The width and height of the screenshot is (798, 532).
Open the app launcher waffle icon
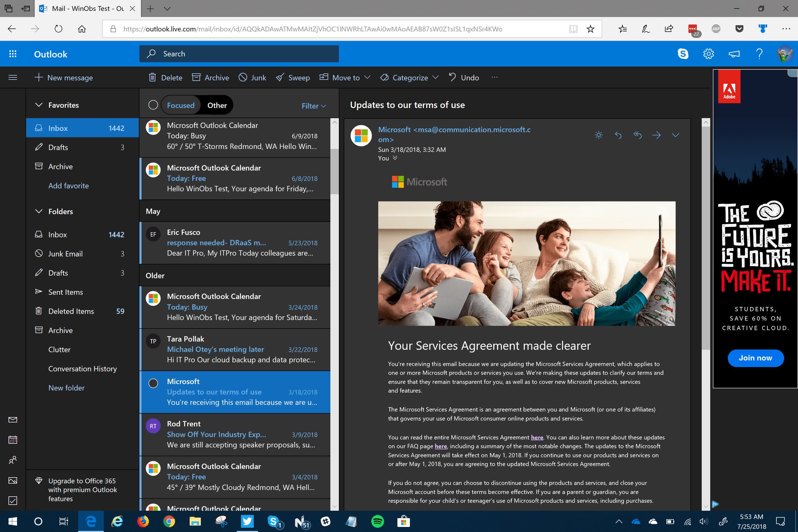click(13, 54)
